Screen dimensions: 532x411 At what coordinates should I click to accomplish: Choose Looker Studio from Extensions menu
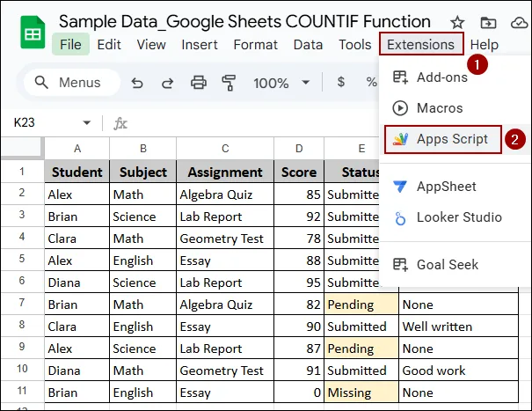tap(455, 217)
